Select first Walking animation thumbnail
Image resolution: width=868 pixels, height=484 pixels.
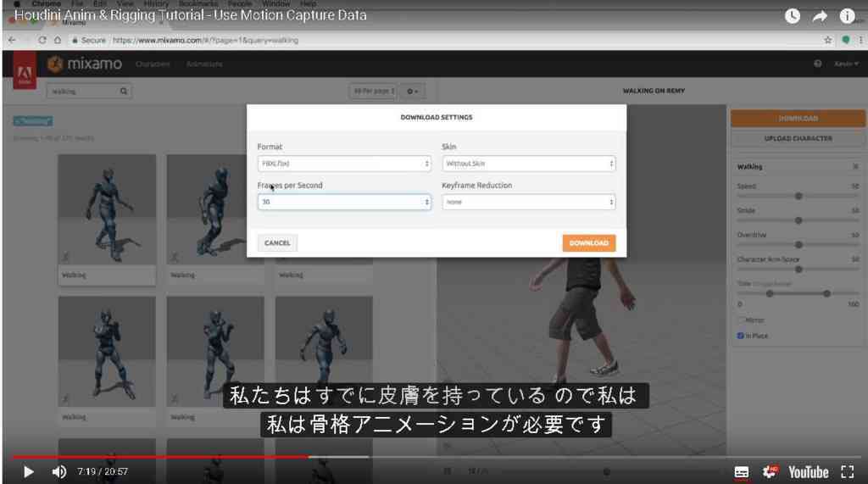click(107, 209)
